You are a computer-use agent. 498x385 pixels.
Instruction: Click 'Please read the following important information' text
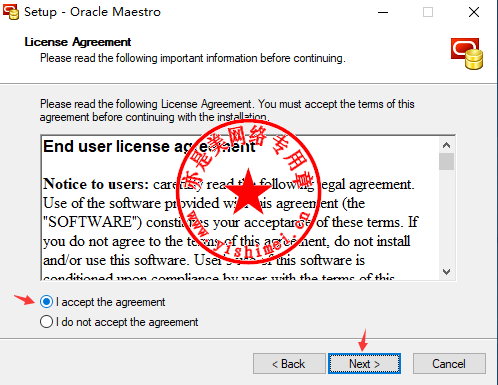[x=192, y=58]
